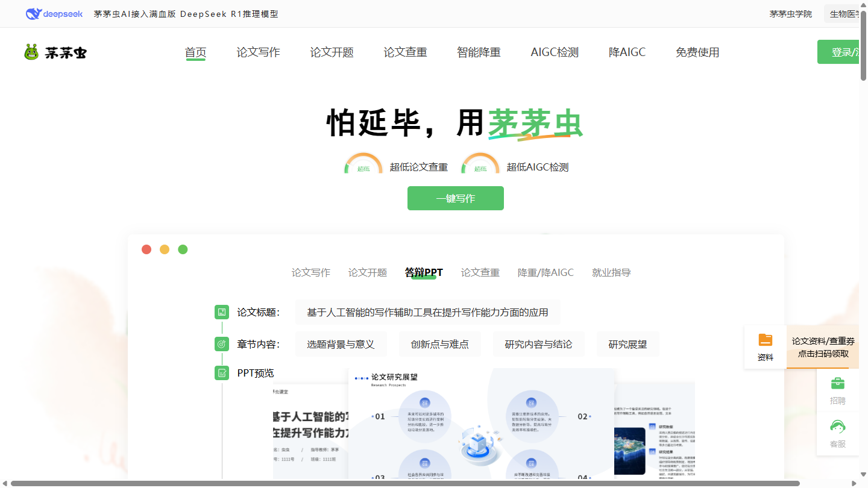The width and height of the screenshot is (868, 488).
Task: Open the 客服 headset icon
Action: [x=838, y=427]
